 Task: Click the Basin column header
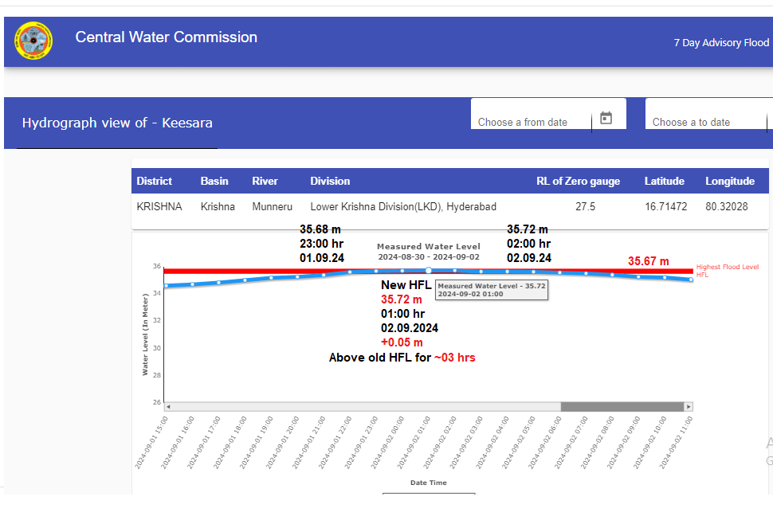(214, 181)
